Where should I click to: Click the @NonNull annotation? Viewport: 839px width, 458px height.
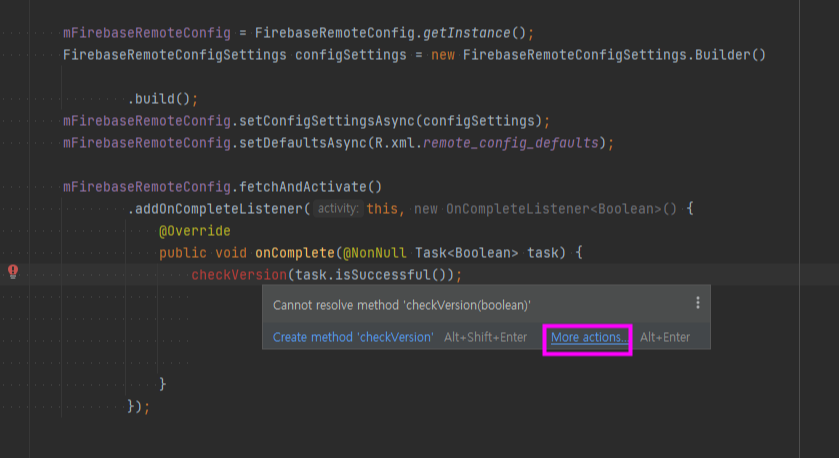(x=375, y=253)
